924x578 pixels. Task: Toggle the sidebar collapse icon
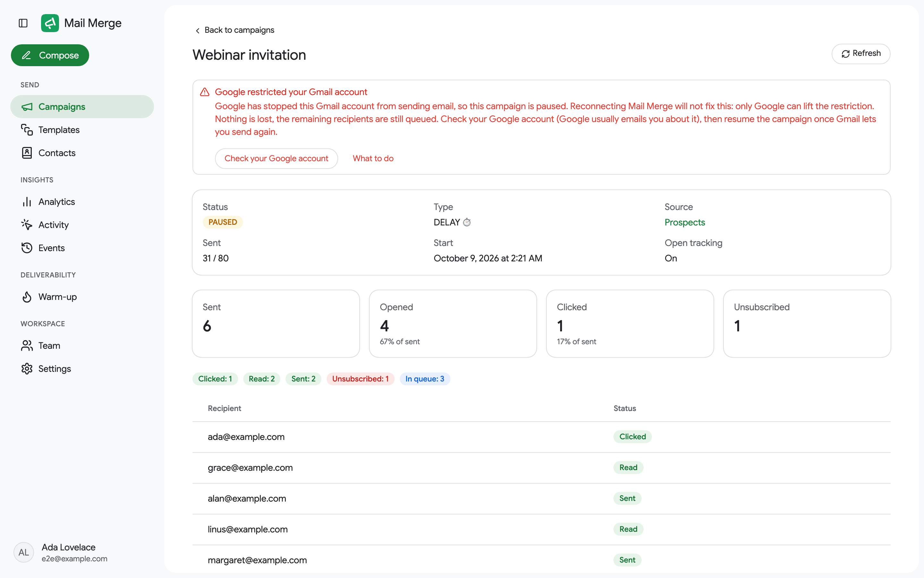23,23
